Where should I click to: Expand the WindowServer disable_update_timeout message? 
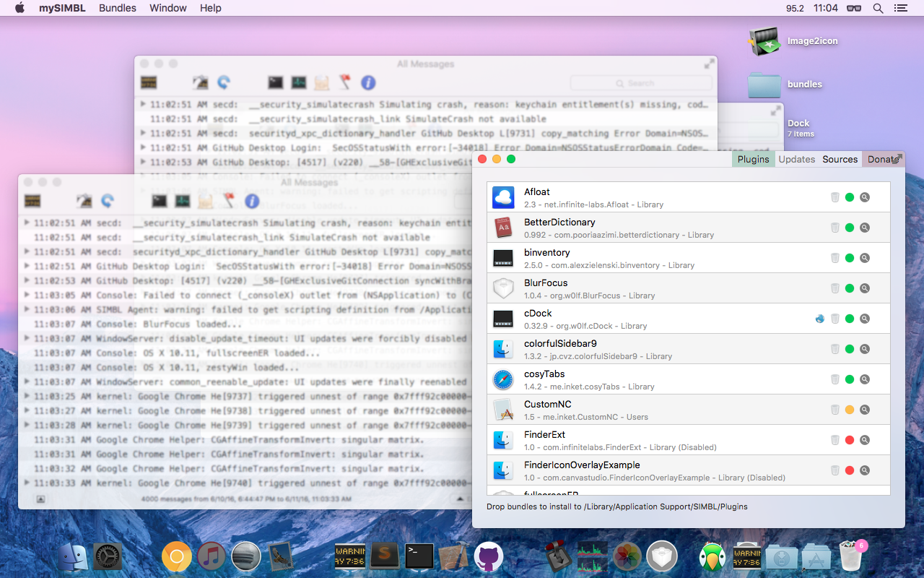[x=27, y=338]
